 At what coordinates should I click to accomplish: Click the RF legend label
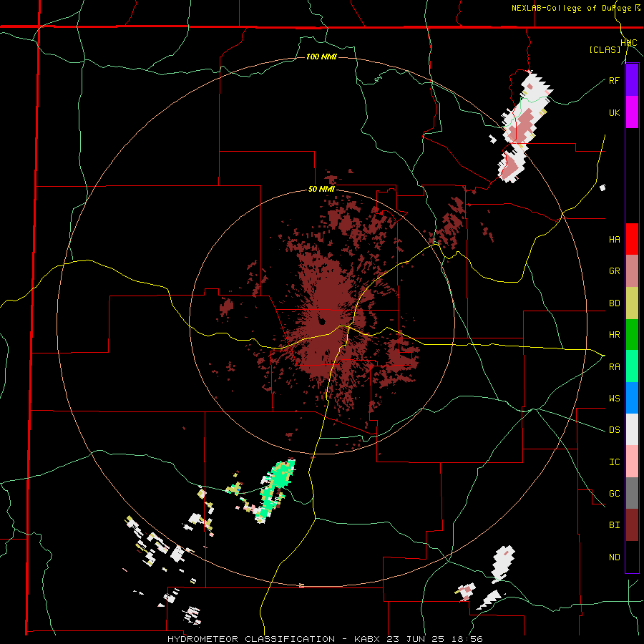tap(614, 80)
